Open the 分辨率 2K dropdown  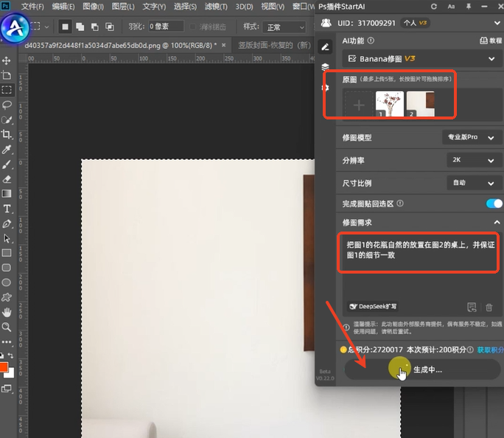pos(473,160)
